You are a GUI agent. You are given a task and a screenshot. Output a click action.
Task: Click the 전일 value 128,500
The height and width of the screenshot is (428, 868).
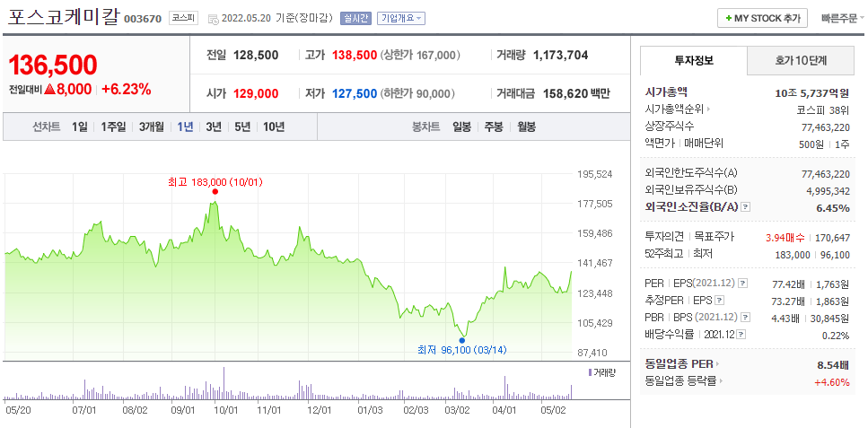pyautogui.click(x=256, y=56)
